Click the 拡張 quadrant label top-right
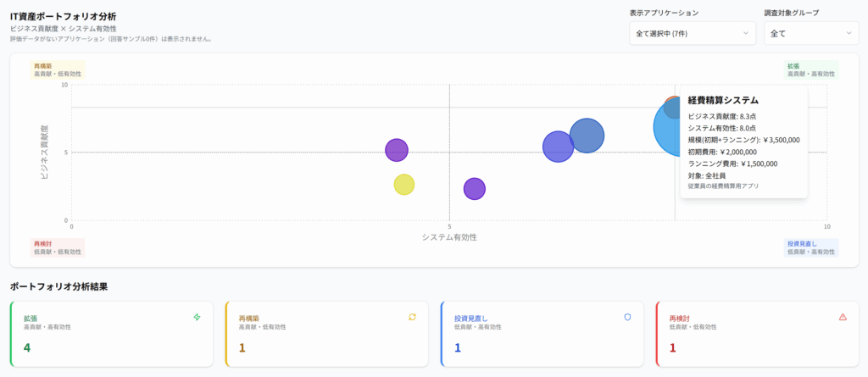This screenshot has width=868, height=377. pos(811,69)
